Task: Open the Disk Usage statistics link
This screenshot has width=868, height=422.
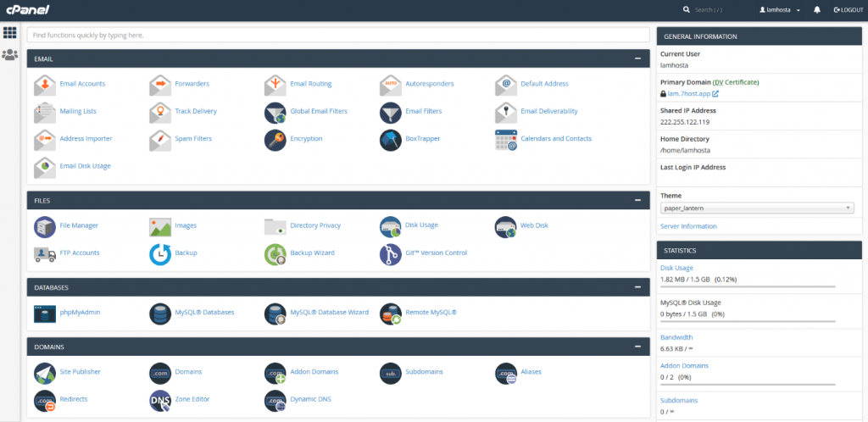Action: [676, 268]
